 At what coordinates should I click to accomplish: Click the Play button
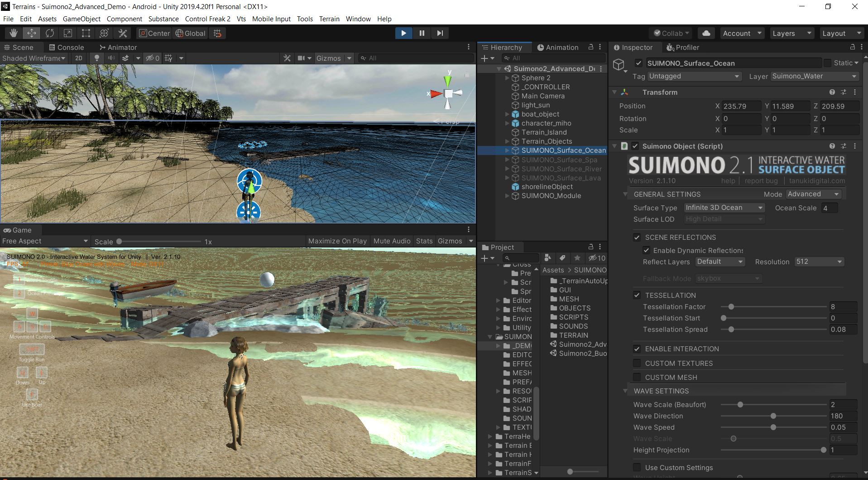(x=403, y=33)
